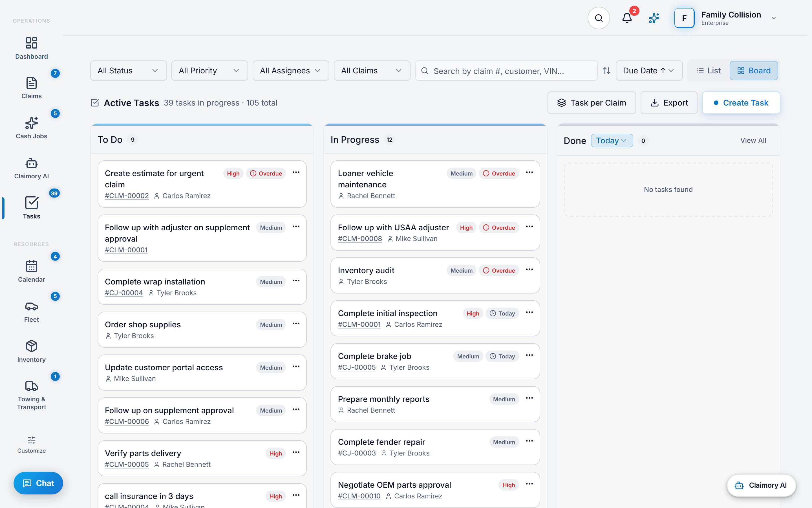The image size is (812, 508).
Task: Open options menu for Verify parts delivery
Action: click(x=296, y=452)
